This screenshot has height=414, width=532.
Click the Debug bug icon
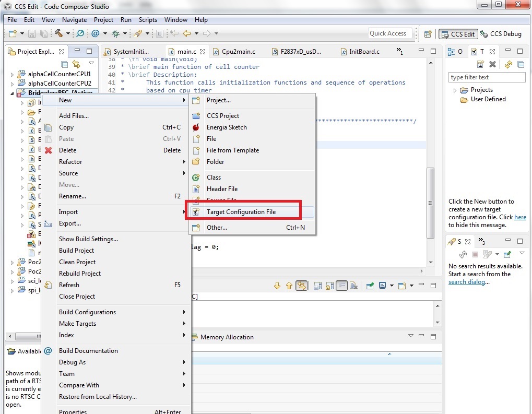(116, 33)
